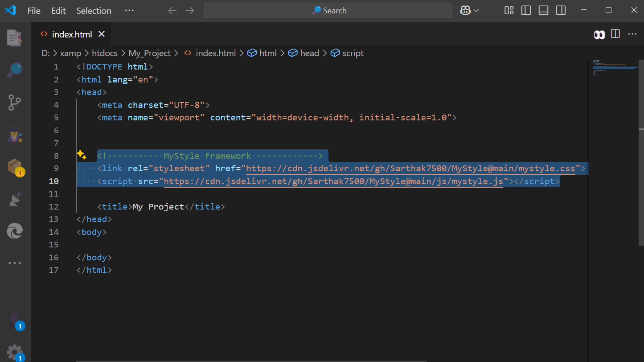Click the 'head' breadcrumb item
Image resolution: width=644 pixels, height=362 pixels.
point(309,53)
